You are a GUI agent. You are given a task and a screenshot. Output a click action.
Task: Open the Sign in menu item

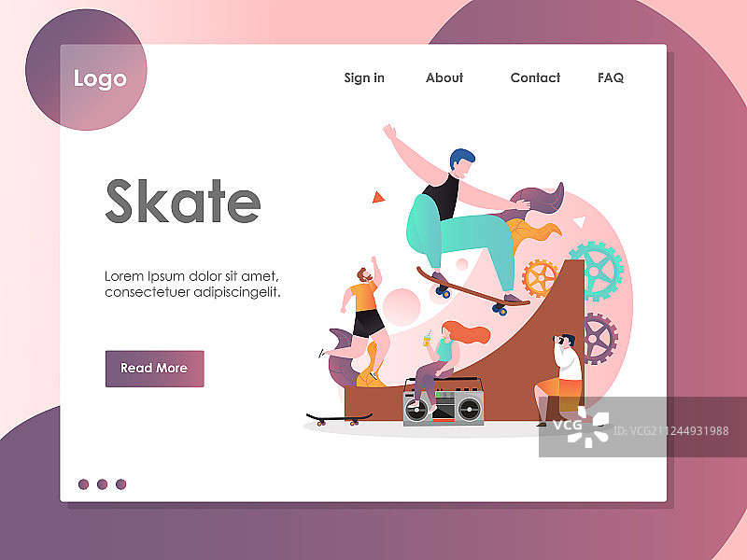(x=364, y=77)
